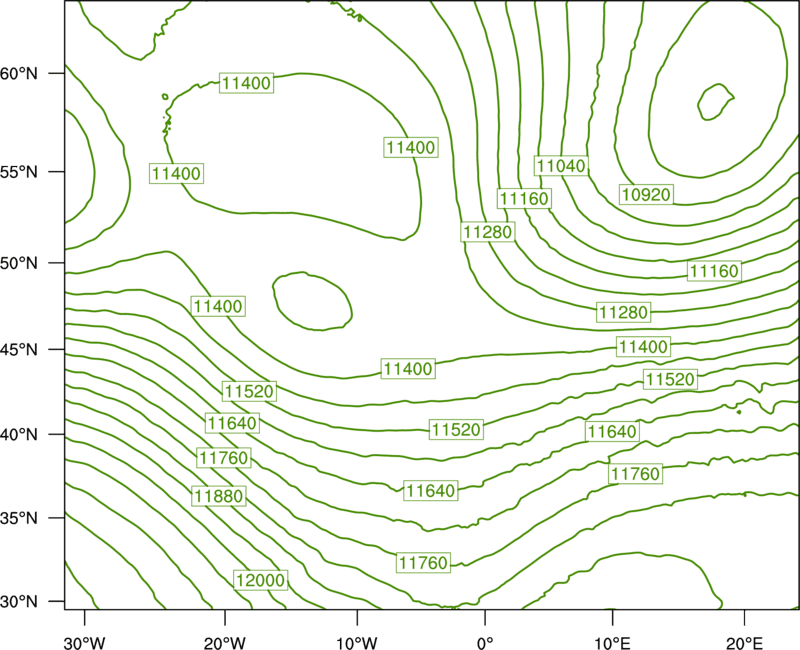Click the 40°N latitude axis label
This screenshot has height=650, width=800.
(19, 435)
